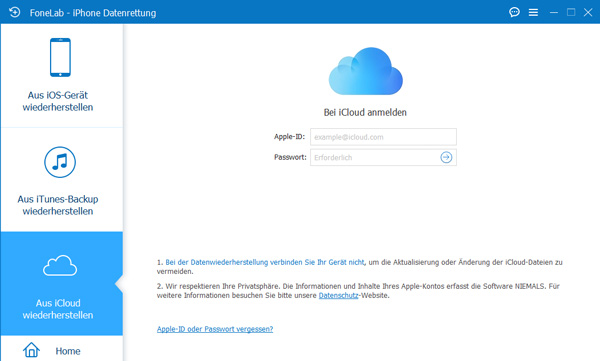The height and width of the screenshot is (361, 600).
Task: Focus the Passwort input field
Action: pyautogui.click(x=383, y=157)
